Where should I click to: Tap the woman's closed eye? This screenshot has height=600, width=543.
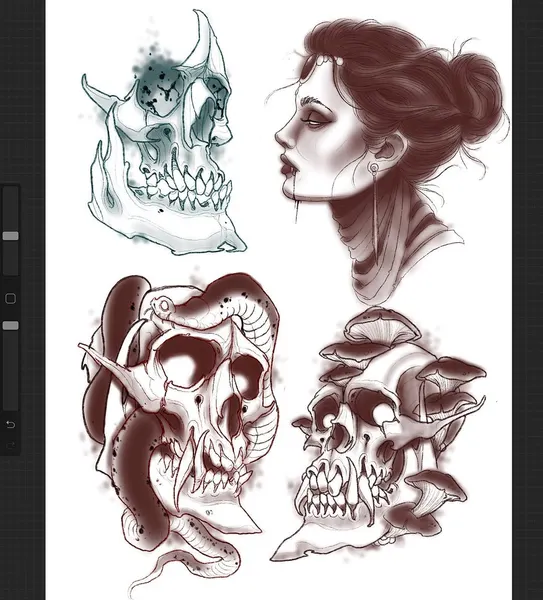(x=314, y=120)
